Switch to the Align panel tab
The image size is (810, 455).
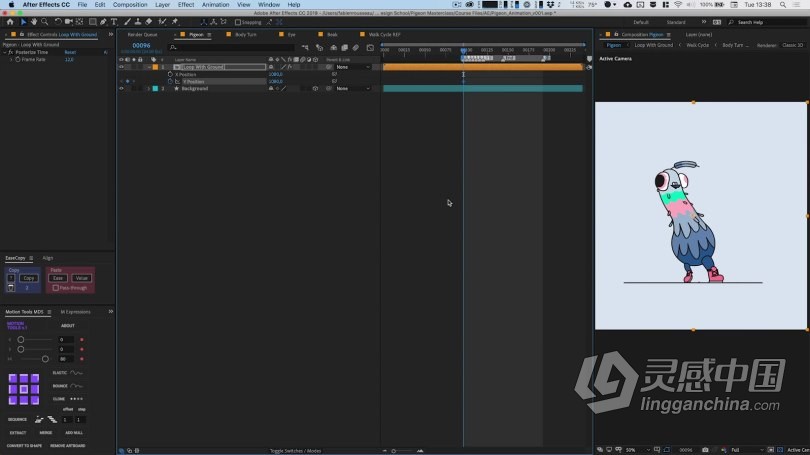(x=48, y=258)
